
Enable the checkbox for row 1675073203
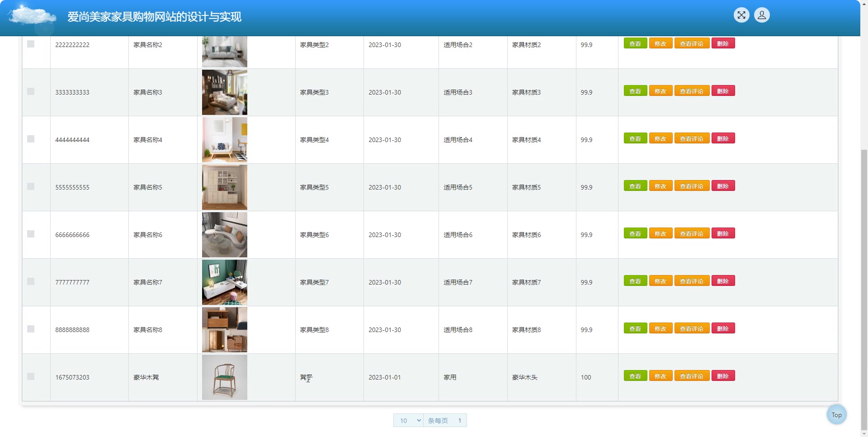coord(31,376)
